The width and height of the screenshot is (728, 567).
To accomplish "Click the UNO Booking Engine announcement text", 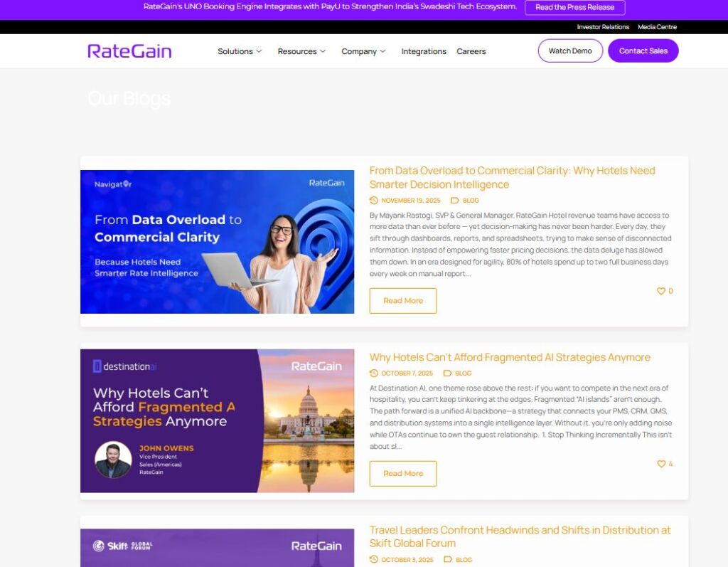I will (330, 6).
